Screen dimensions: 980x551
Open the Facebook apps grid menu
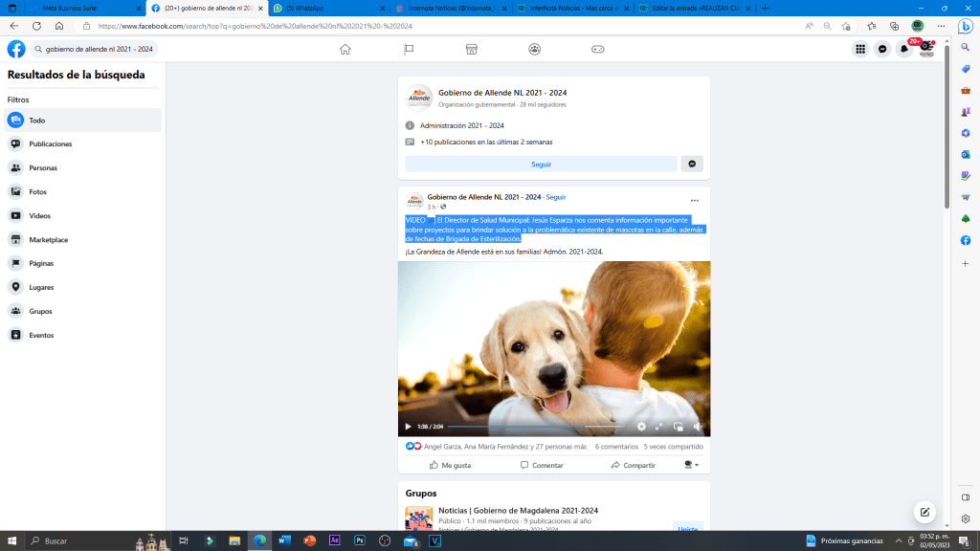860,49
